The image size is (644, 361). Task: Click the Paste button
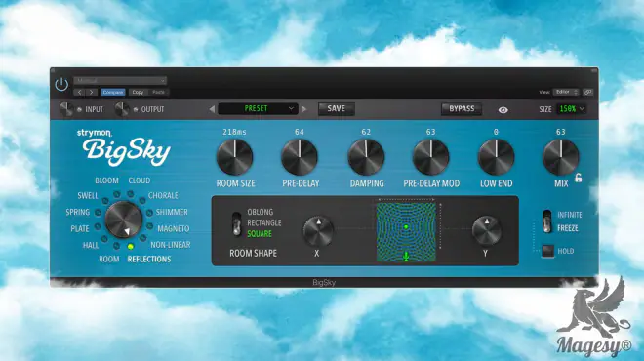click(158, 93)
